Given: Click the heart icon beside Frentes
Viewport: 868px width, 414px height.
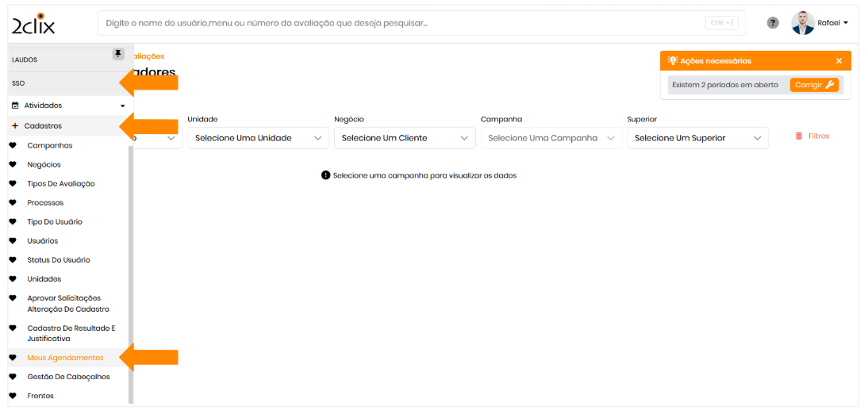Looking at the screenshot, I should 13,396.
